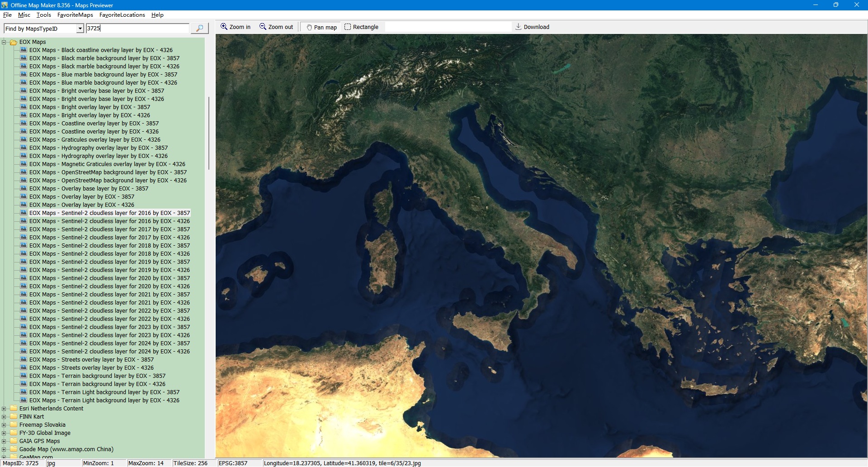Expand the Esri Netherlands Content folder
The height and width of the screenshot is (467, 868).
[x=4, y=409]
